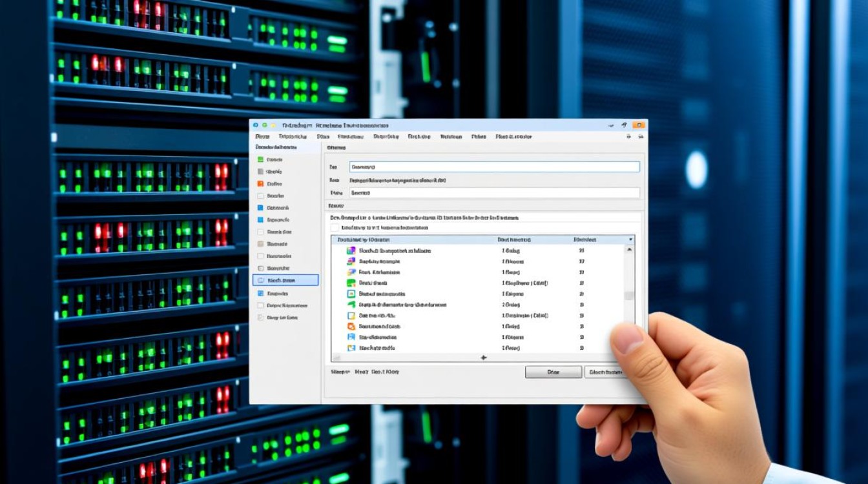868x484 pixels.
Task: Click the icon in the last list row
Action: pos(351,348)
